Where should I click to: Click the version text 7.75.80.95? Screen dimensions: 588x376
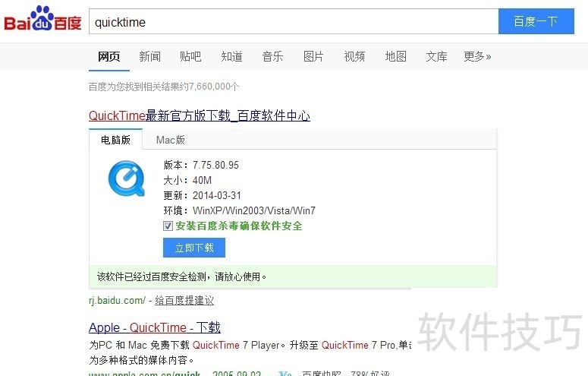215,166
